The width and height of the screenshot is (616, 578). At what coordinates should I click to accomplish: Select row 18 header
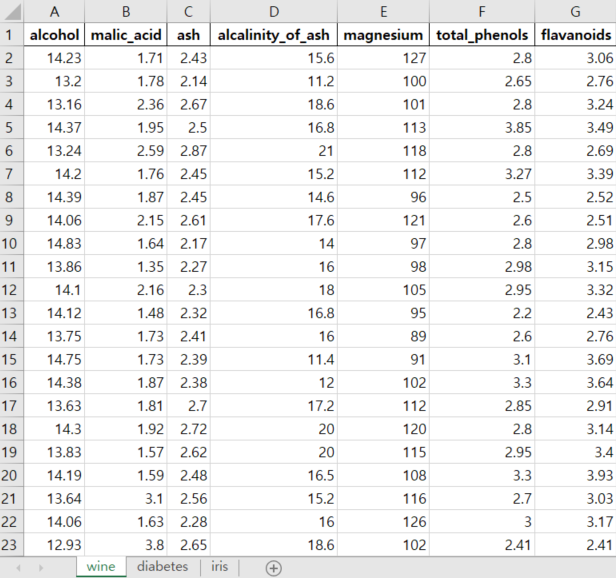click(x=12, y=429)
